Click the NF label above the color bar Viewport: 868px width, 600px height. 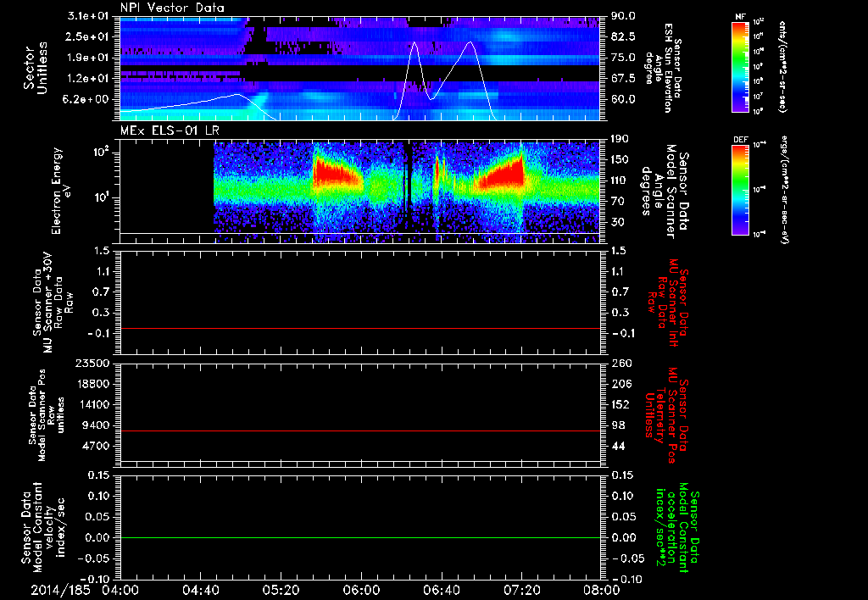pos(740,17)
